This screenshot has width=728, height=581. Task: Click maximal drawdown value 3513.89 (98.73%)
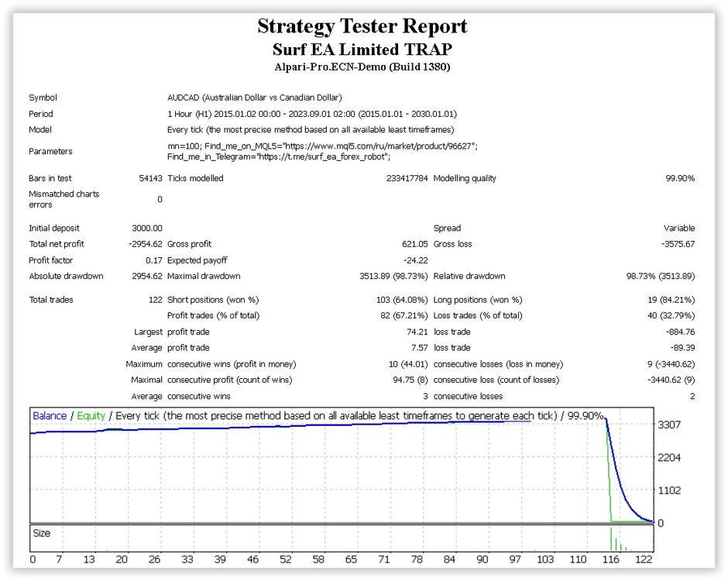pos(393,276)
